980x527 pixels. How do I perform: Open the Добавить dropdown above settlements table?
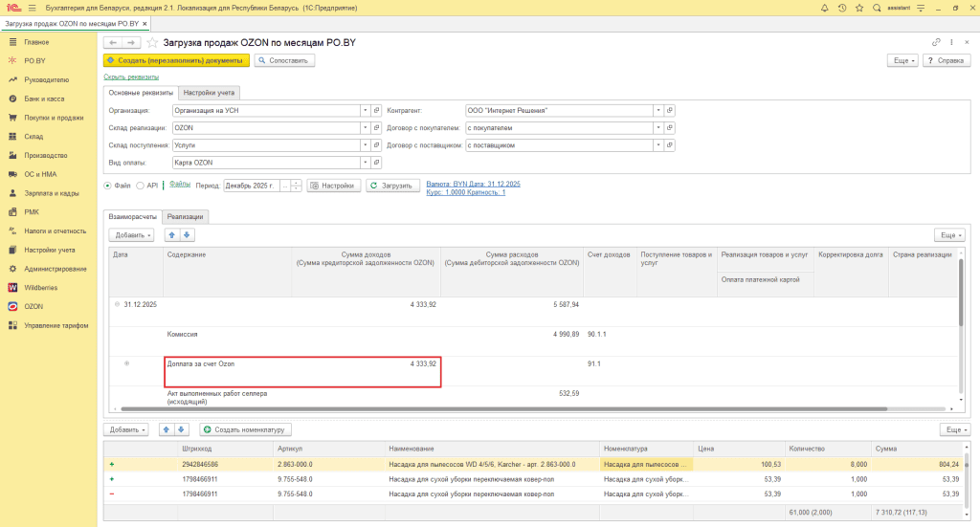tap(131, 235)
